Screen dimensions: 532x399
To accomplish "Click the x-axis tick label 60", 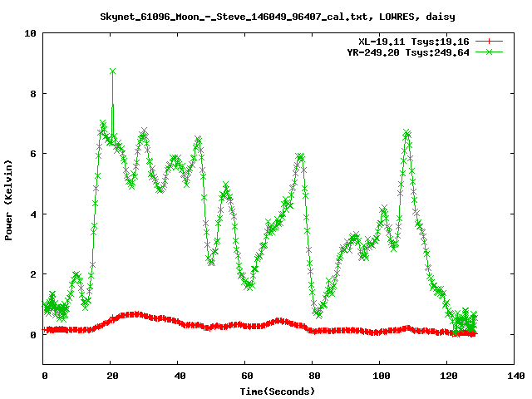I will tap(246, 376).
